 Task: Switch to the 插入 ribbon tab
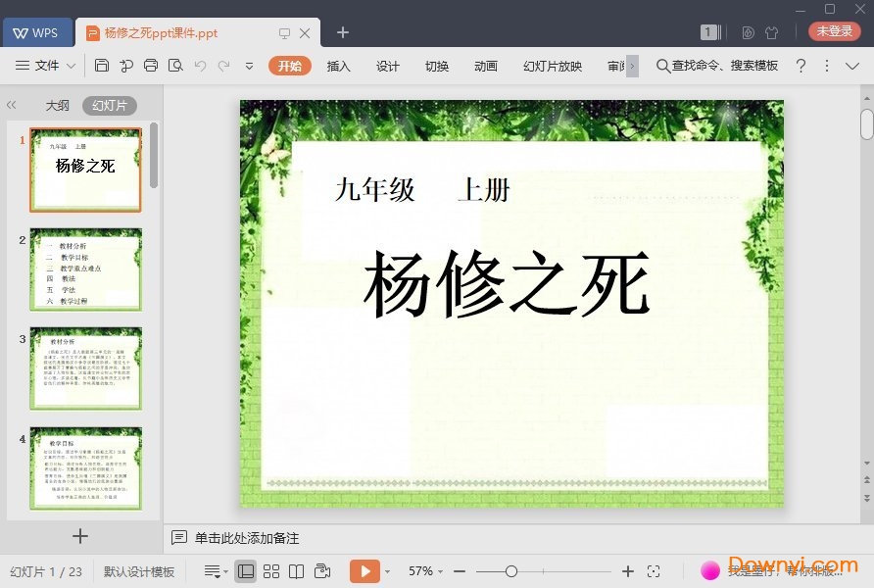coord(338,67)
